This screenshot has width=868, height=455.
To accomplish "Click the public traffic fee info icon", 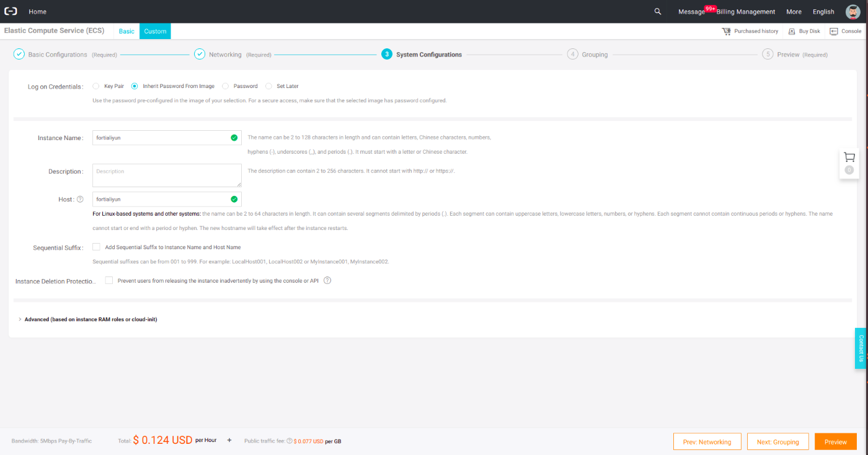I will coord(289,441).
